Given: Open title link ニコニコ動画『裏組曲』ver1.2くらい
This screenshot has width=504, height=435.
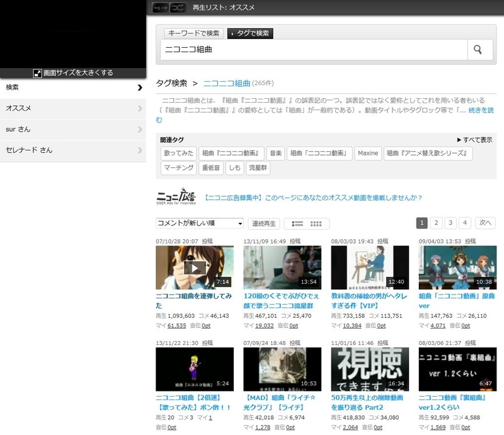Looking at the screenshot, I should (452, 402).
